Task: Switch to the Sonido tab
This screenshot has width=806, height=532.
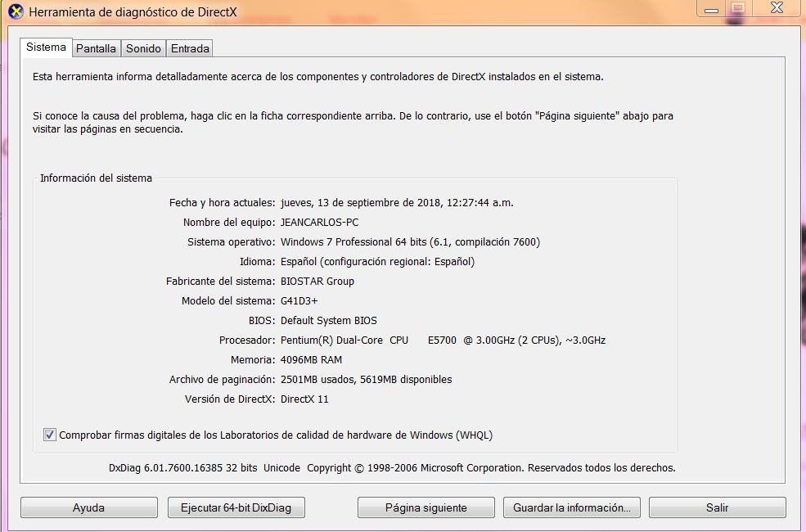Action: (143, 48)
